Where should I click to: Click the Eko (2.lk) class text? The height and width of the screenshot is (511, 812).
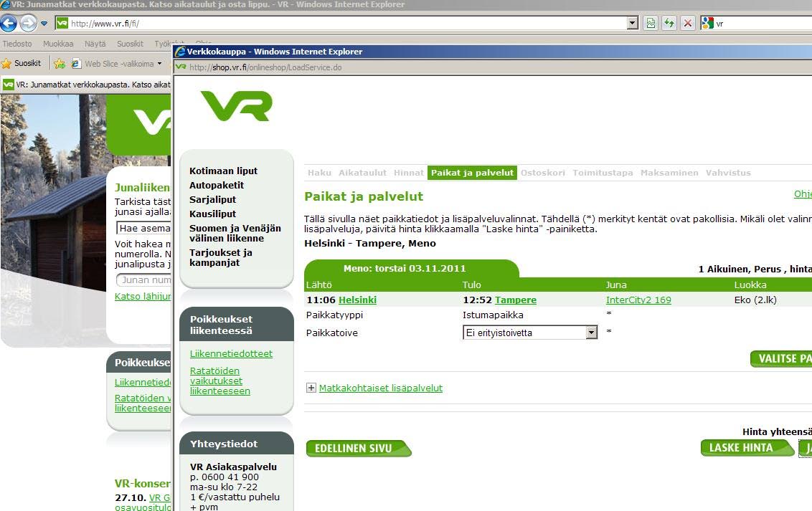tap(755, 300)
